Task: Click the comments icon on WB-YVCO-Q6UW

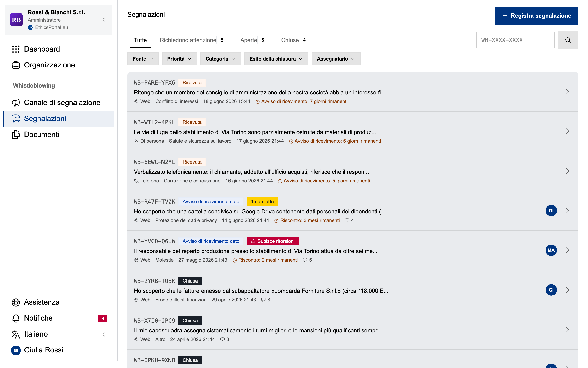Action: 305,260
